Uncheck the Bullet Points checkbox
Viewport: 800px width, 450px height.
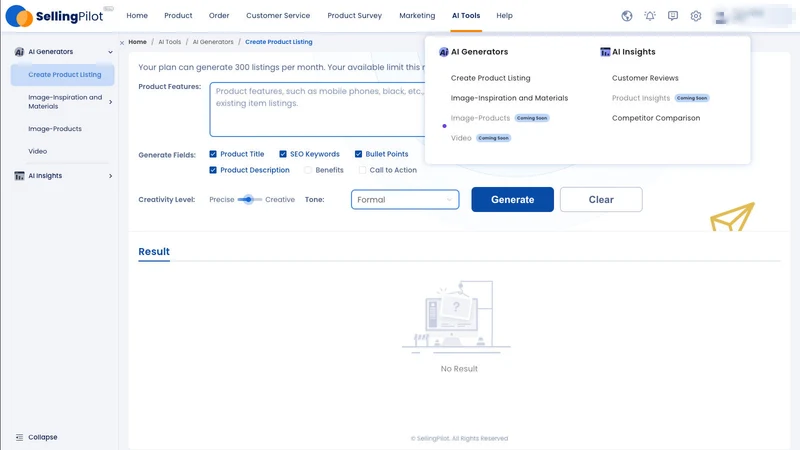click(358, 154)
